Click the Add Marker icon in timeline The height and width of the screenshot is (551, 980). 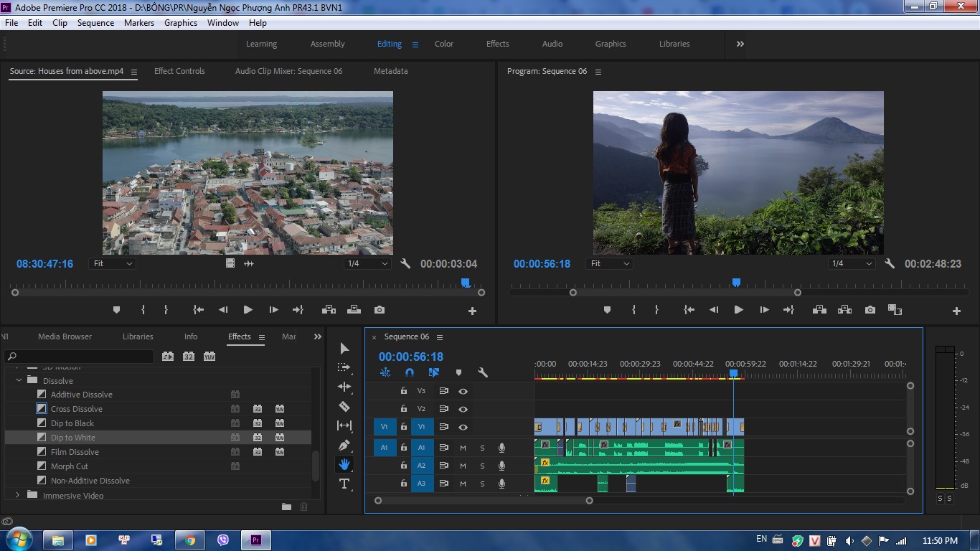pos(458,372)
